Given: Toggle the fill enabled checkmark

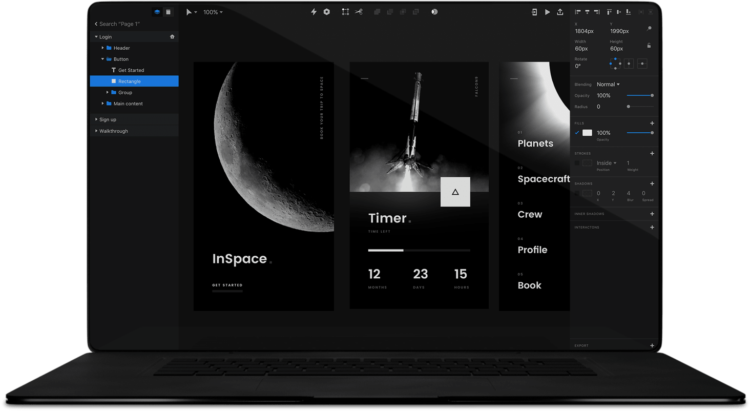Looking at the screenshot, I should coord(577,133).
